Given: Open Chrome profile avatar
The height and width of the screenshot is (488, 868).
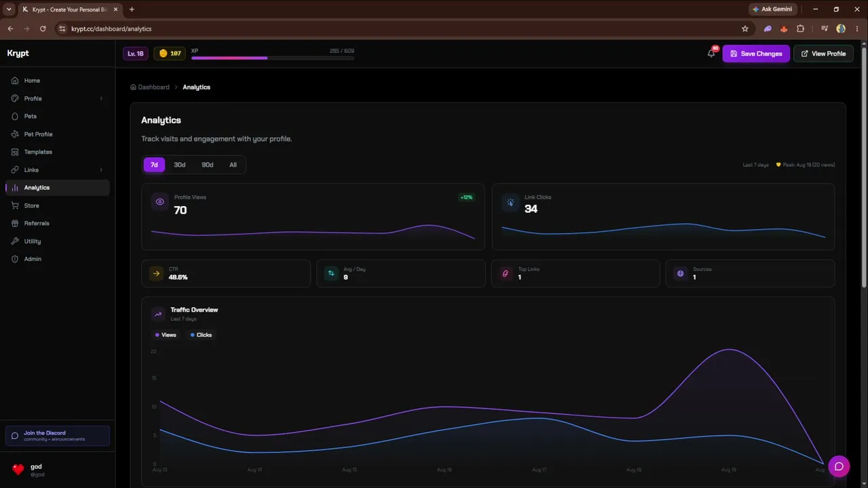Looking at the screenshot, I should click(841, 29).
